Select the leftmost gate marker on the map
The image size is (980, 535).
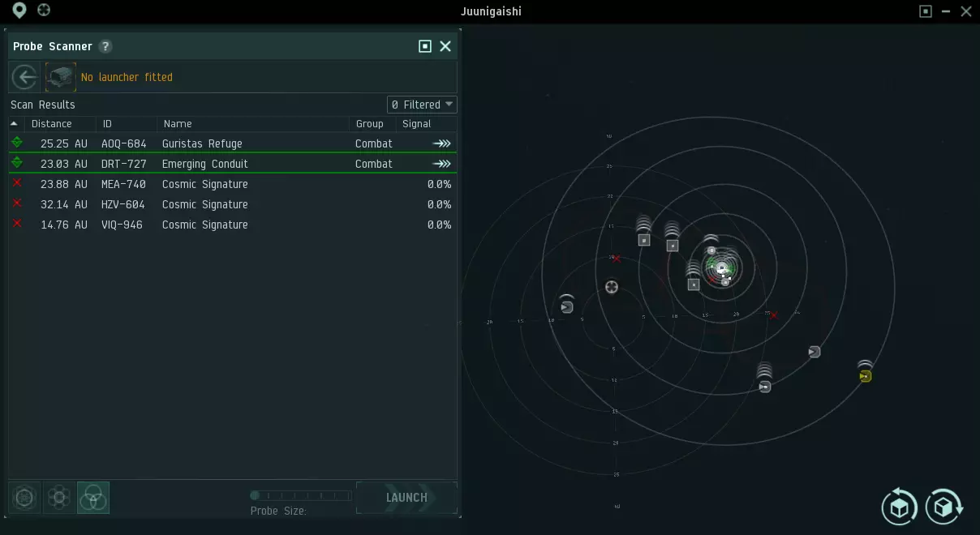[567, 307]
